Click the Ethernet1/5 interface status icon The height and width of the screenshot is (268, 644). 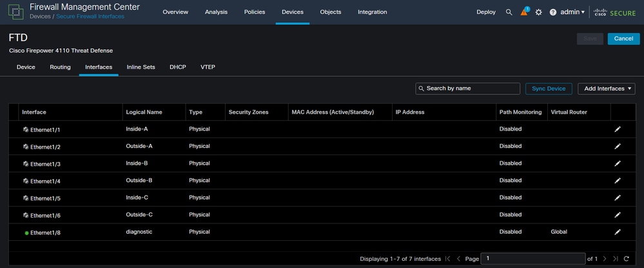click(26, 198)
